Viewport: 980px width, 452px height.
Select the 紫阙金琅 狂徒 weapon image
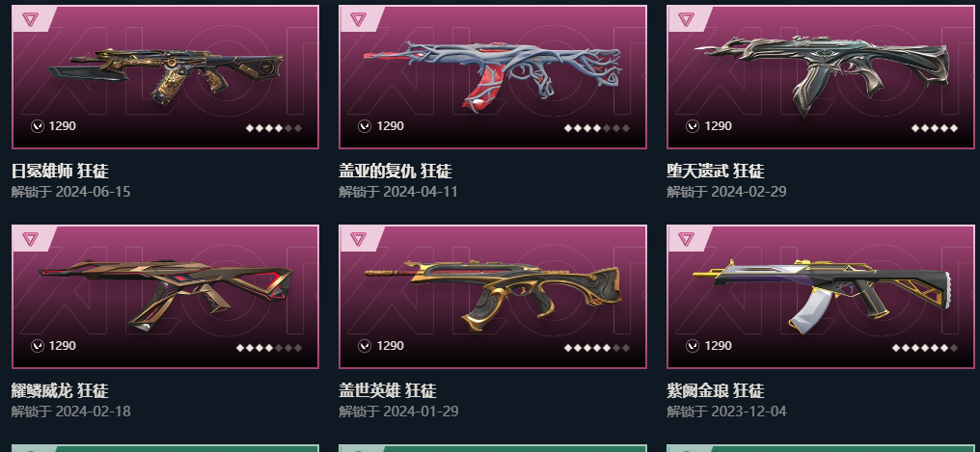tap(821, 297)
